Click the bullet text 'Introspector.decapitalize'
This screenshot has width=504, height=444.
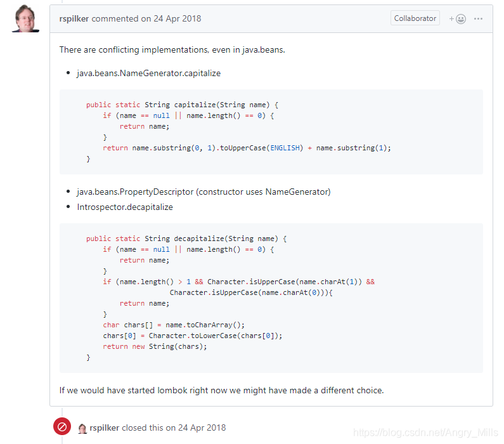point(125,207)
